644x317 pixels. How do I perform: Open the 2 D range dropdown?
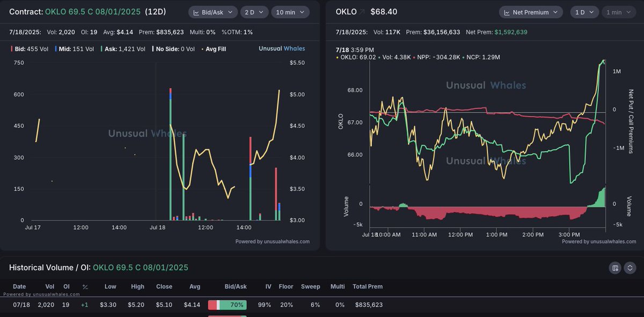coord(254,12)
